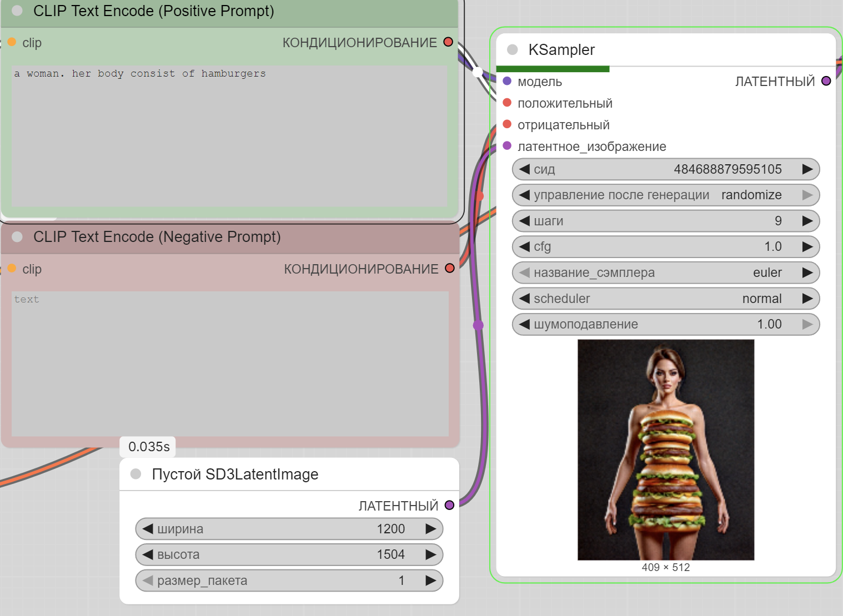Click the высота value 1504

(x=391, y=554)
